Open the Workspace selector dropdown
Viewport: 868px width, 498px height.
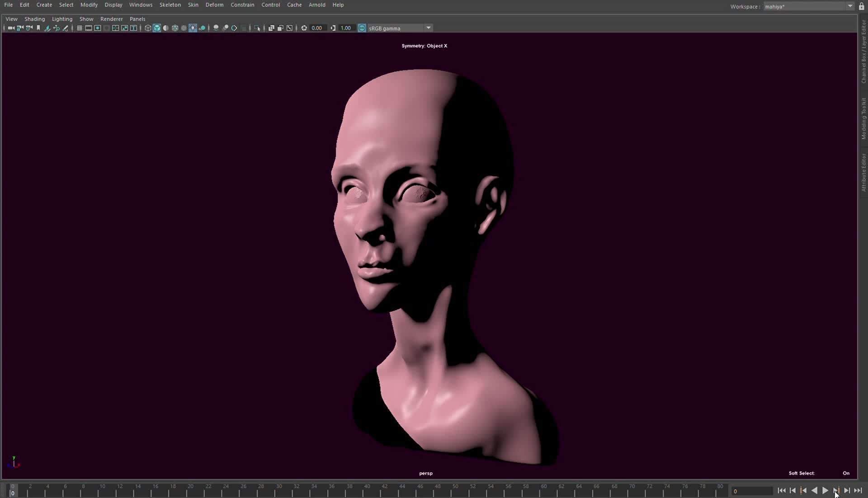(849, 6)
